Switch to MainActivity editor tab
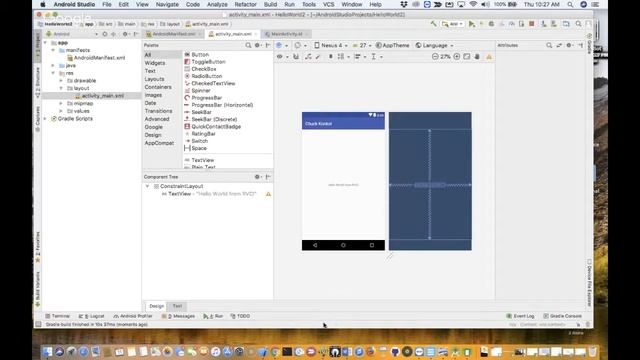Image resolution: width=640 pixels, height=360 pixels. pos(286,34)
